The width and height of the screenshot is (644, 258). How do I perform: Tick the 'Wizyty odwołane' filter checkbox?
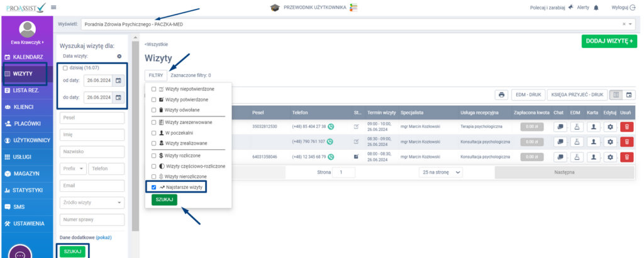154,110
